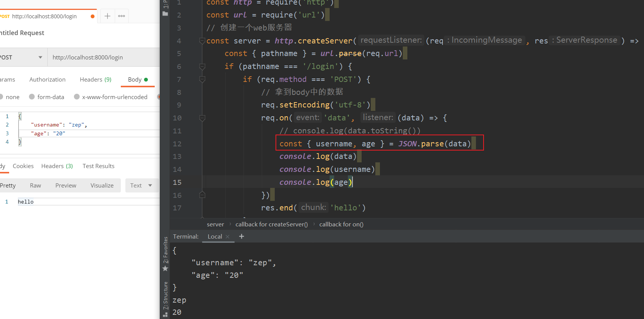Screen dimensions: 644x319
Task: Click console.log(username) on line 14
Action: click(x=327, y=169)
